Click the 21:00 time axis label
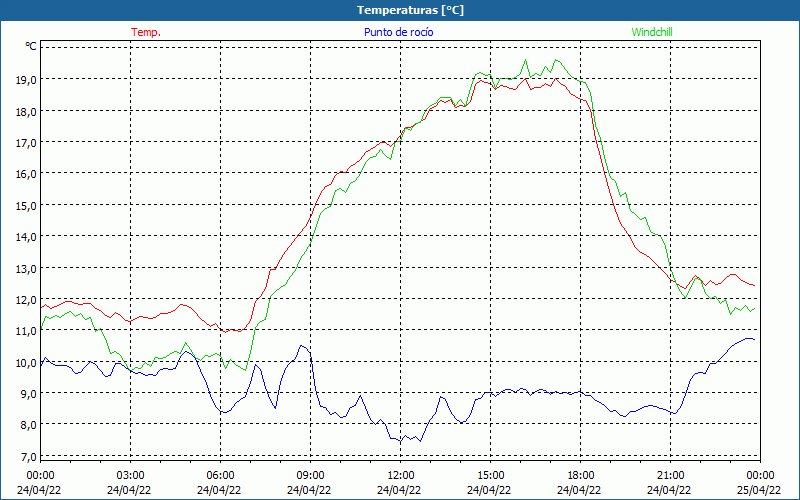 point(670,476)
